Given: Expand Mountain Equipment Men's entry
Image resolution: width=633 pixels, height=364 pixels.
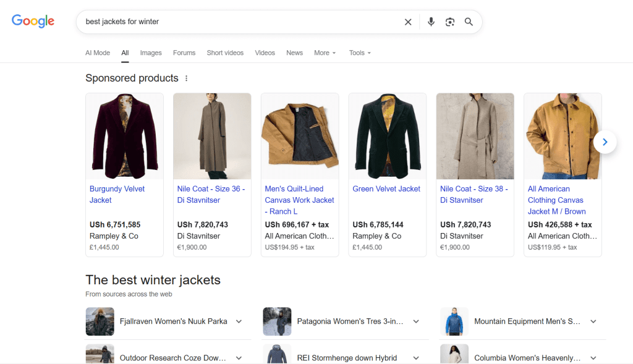Looking at the screenshot, I should click(593, 321).
